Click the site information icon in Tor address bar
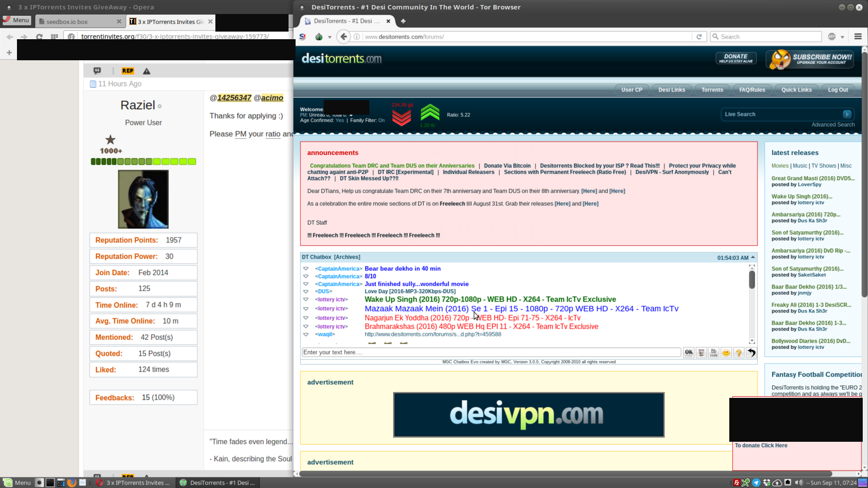The width and height of the screenshot is (868, 488). [x=357, y=36]
